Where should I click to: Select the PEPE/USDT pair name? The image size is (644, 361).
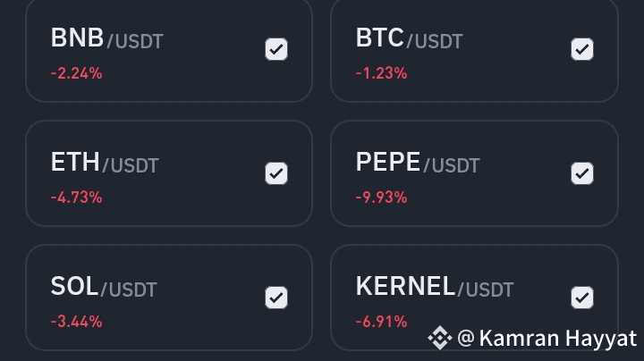pos(417,163)
